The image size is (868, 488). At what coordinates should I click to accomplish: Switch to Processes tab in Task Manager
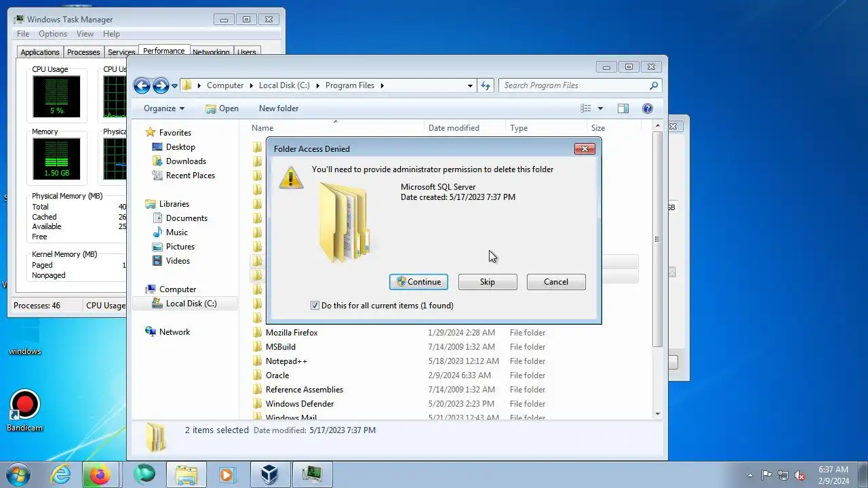click(83, 52)
